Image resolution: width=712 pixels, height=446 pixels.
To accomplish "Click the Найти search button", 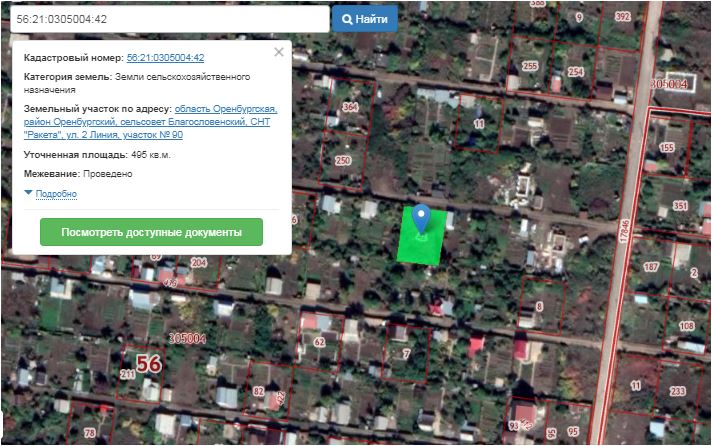I will click(364, 19).
